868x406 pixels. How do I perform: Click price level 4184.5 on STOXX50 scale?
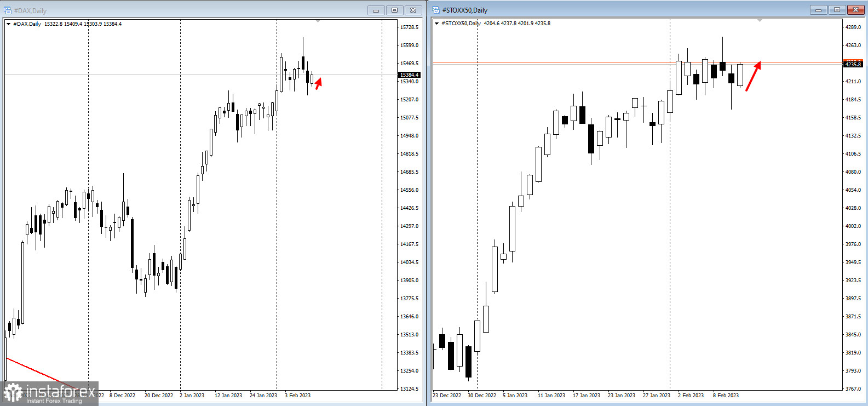coord(853,100)
